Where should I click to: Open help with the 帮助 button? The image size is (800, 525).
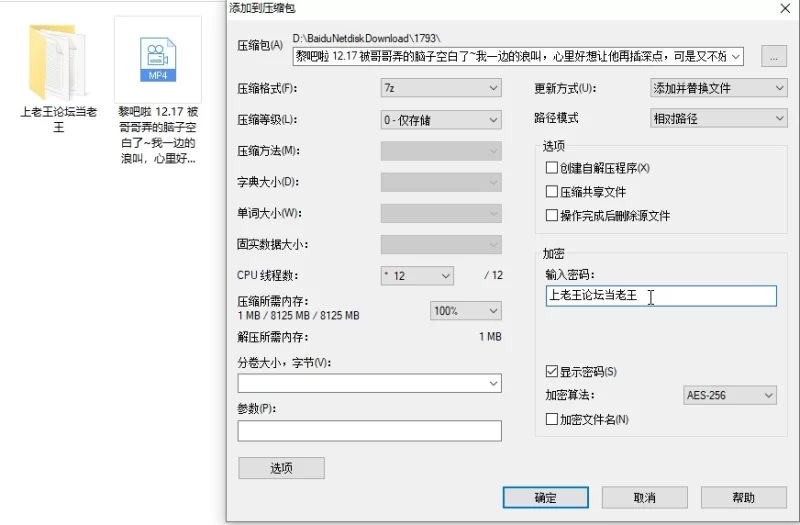tap(743, 497)
